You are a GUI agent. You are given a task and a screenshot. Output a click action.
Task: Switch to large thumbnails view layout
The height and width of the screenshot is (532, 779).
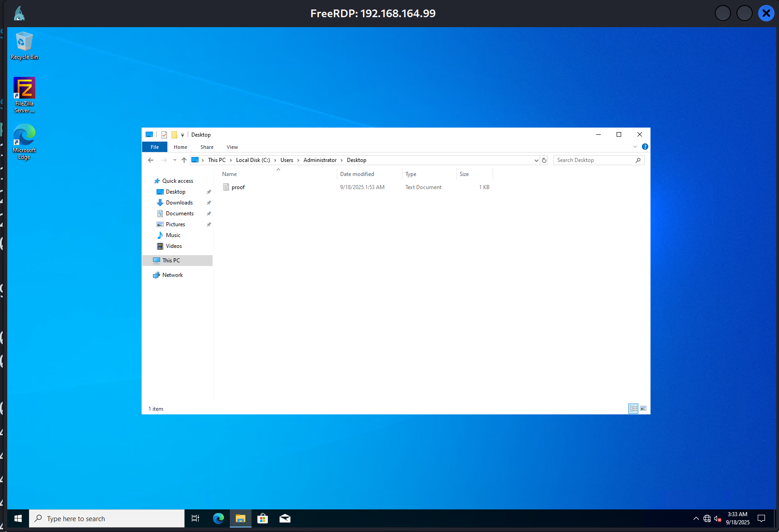[643, 408]
